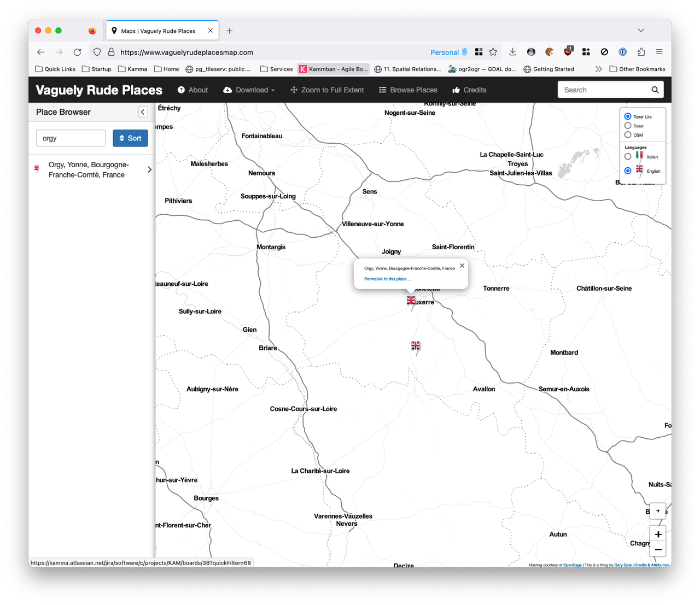Click the blue Sort button
The height and width of the screenshot is (605, 700).
click(130, 138)
